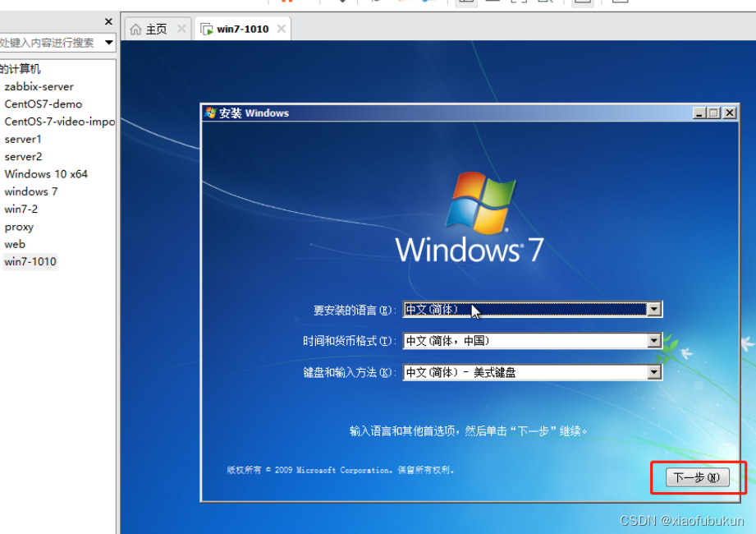Screen dimensions: 756x534
Task: Select server2 in the library
Action: (x=23, y=157)
